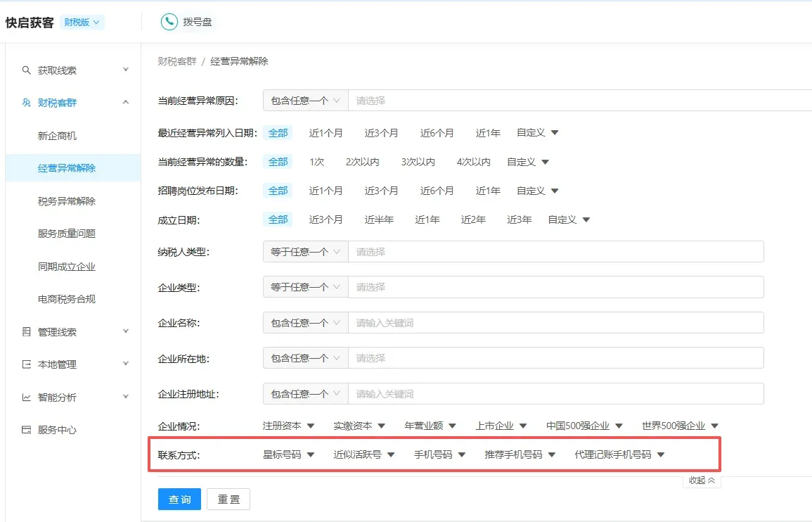
Task: Click the 本地管理 sidebar icon
Action: (x=26, y=364)
